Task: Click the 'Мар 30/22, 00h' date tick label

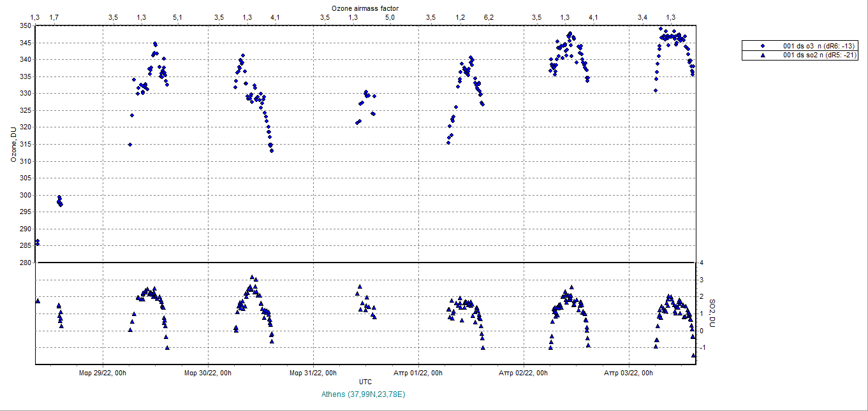Action: [207, 373]
